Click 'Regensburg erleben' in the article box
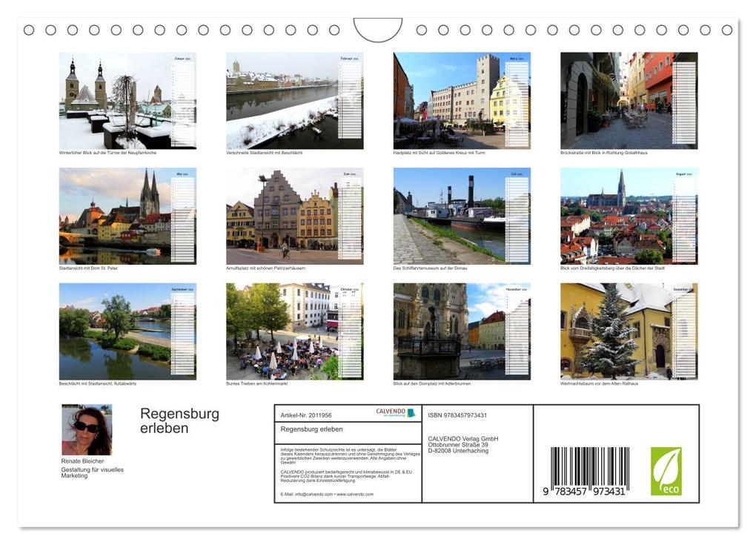The height and width of the screenshot is (545, 756). tap(311, 429)
